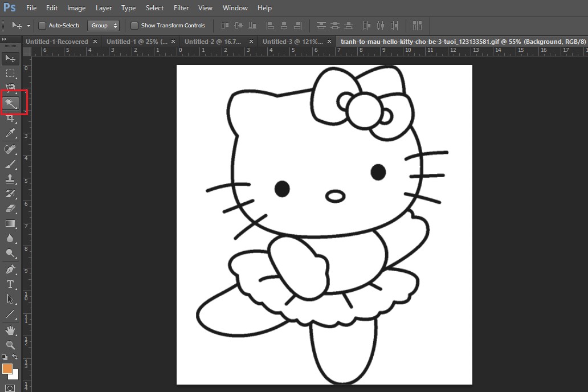Close the Untitled-1-Recovered document tab

(x=95, y=41)
